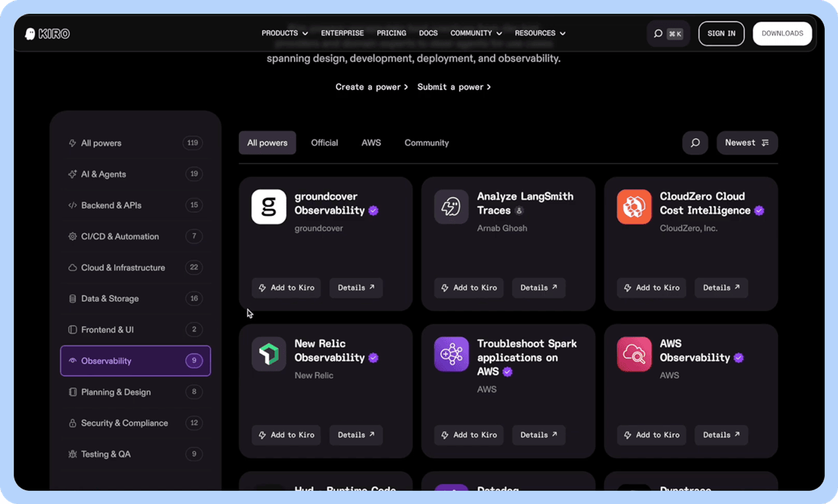The width and height of the screenshot is (838, 504).
Task: Switch to the AWS tab
Action: click(371, 143)
